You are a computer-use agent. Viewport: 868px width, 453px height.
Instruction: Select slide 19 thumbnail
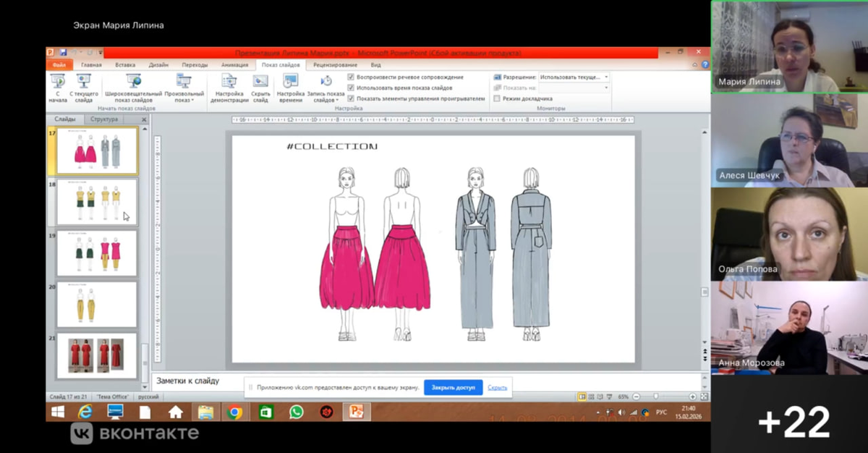click(96, 253)
